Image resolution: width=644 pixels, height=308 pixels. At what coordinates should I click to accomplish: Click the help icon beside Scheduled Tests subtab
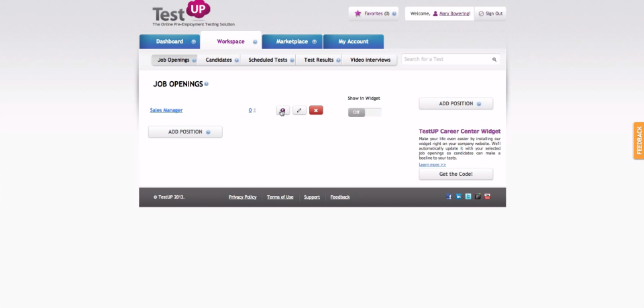coord(292,60)
